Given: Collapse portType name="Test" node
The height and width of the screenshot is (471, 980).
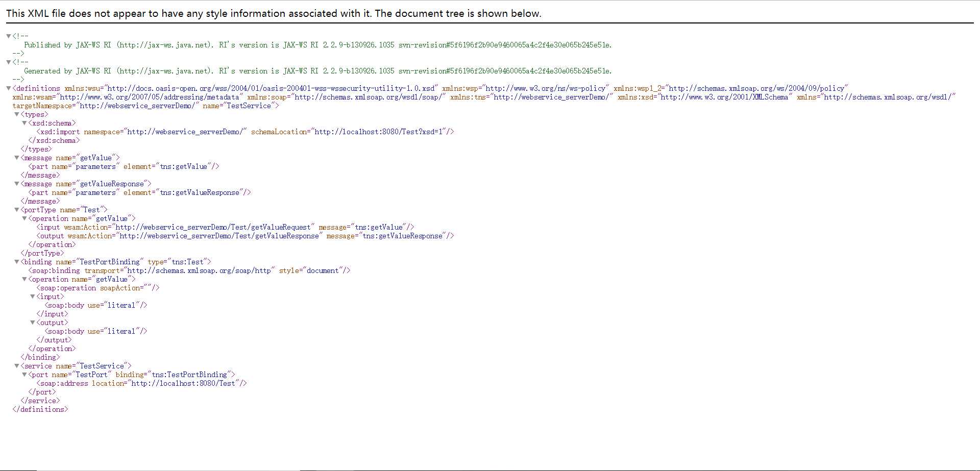Looking at the screenshot, I should pos(17,210).
